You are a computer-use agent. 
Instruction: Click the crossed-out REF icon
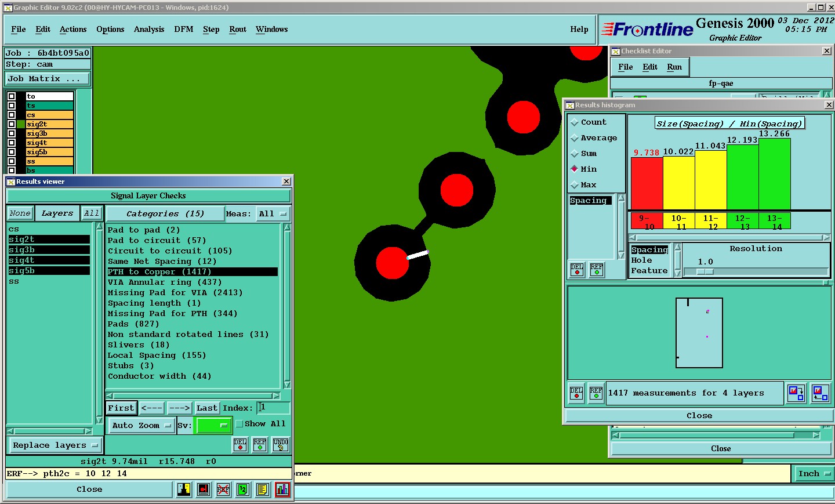coord(223,490)
